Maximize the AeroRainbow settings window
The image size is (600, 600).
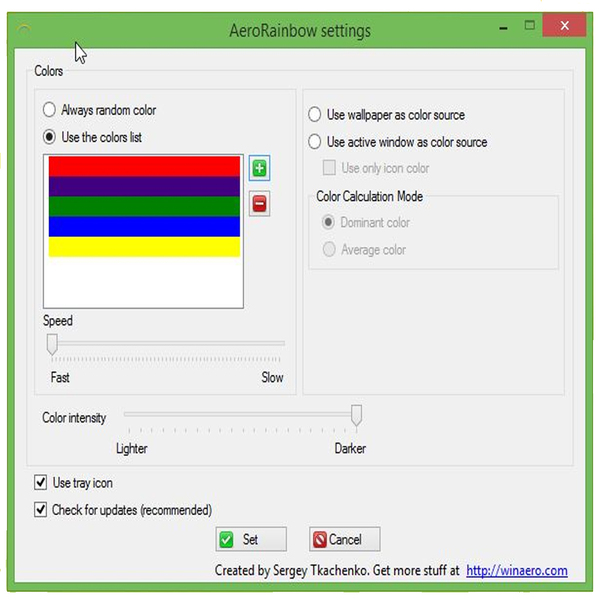pyautogui.click(x=530, y=25)
